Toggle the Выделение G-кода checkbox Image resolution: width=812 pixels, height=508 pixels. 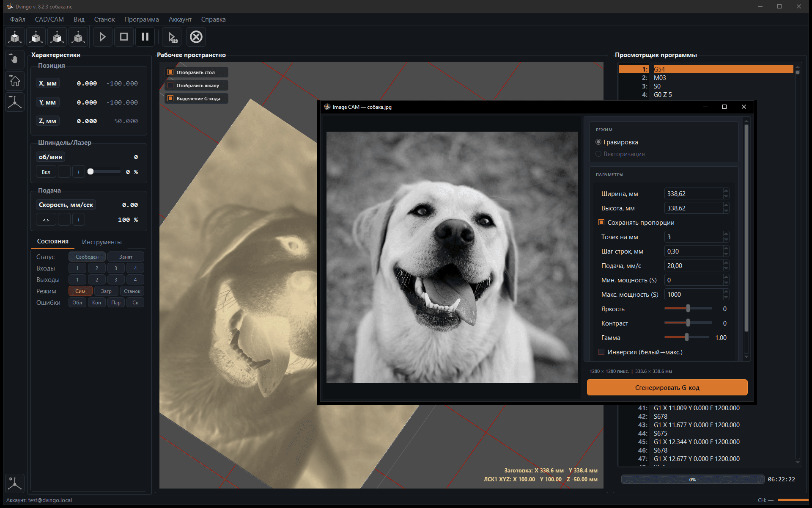pos(170,98)
